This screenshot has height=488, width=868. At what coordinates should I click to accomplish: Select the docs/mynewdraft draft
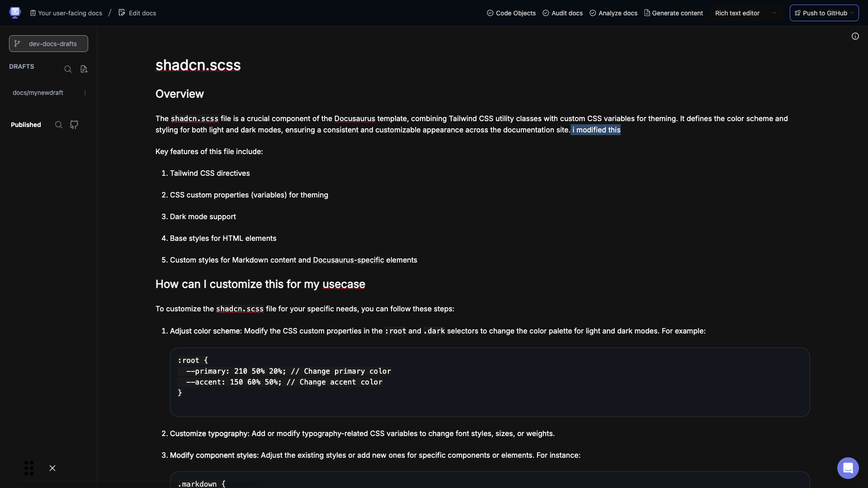point(38,93)
